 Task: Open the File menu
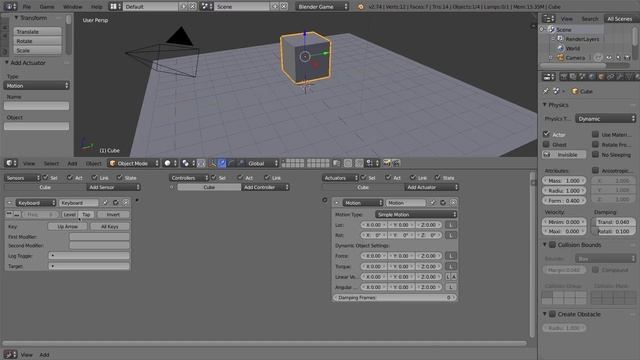coord(27,7)
